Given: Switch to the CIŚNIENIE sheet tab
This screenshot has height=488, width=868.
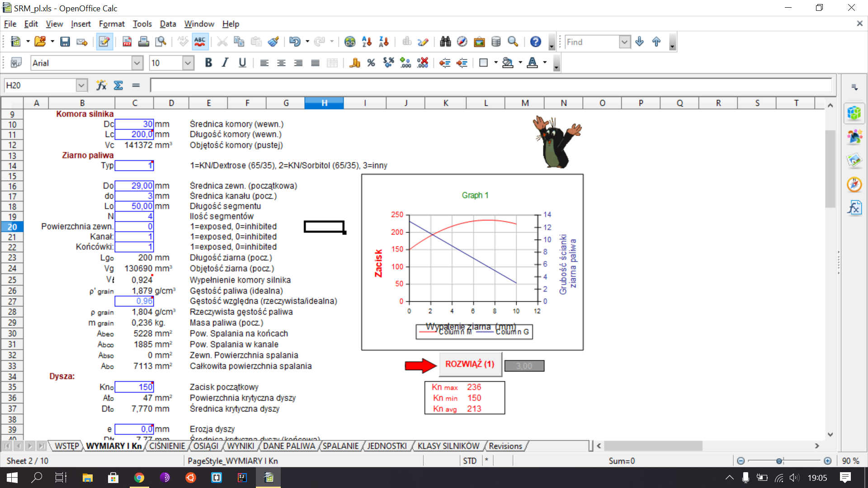Looking at the screenshot, I should point(167,446).
